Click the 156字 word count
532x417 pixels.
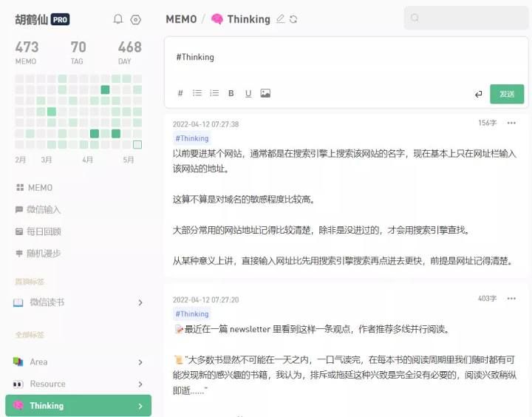[487, 123]
